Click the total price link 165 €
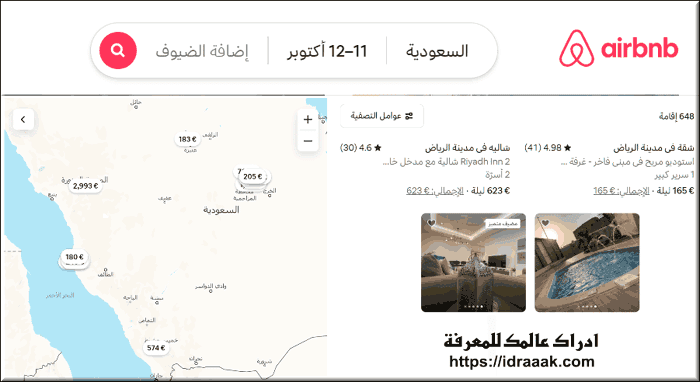Image resolution: width=700 pixels, height=382 pixels. click(x=621, y=191)
